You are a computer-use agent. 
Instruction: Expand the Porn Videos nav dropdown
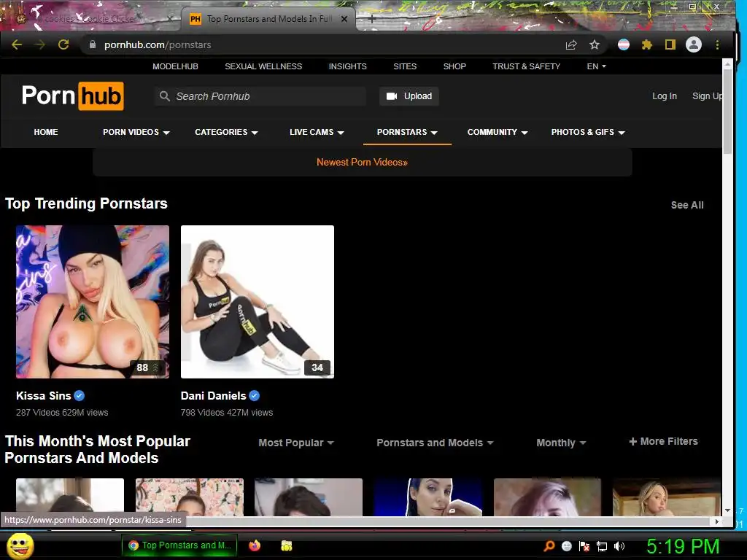[x=166, y=133]
